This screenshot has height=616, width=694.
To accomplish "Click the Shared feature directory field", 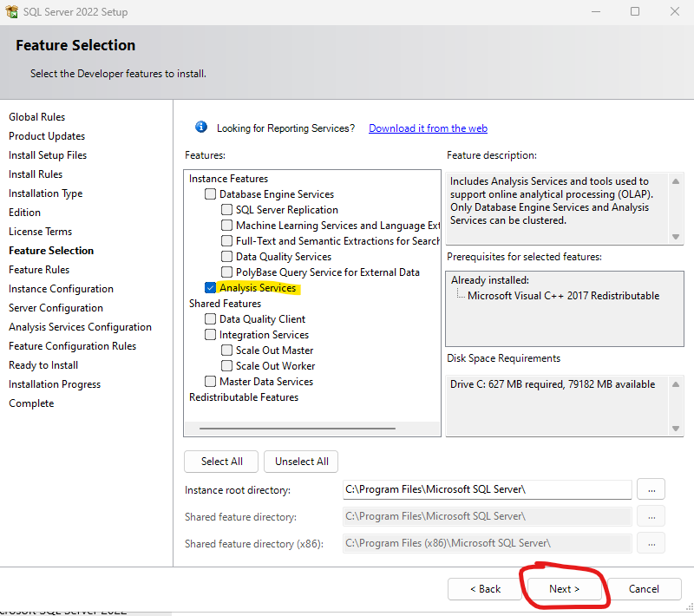I will [487, 516].
